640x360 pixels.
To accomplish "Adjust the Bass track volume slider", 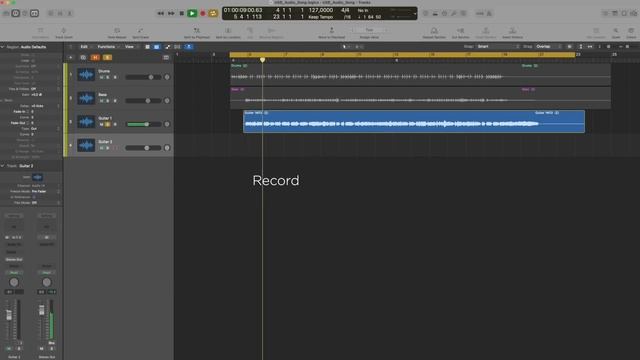I will pyautogui.click(x=143, y=101).
